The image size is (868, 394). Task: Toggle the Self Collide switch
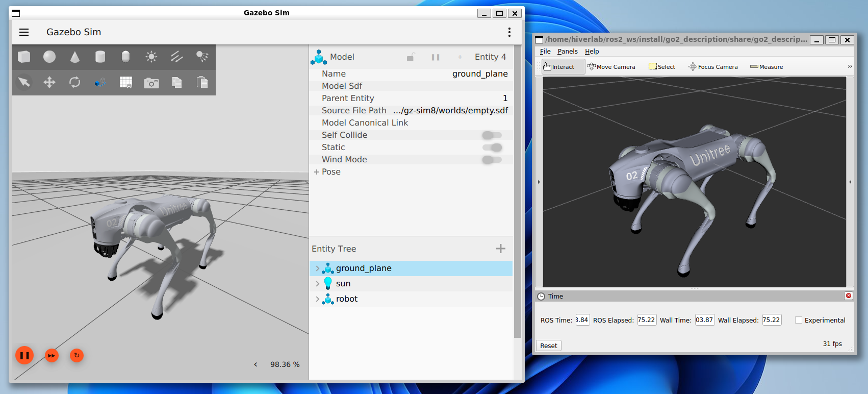click(x=492, y=135)
